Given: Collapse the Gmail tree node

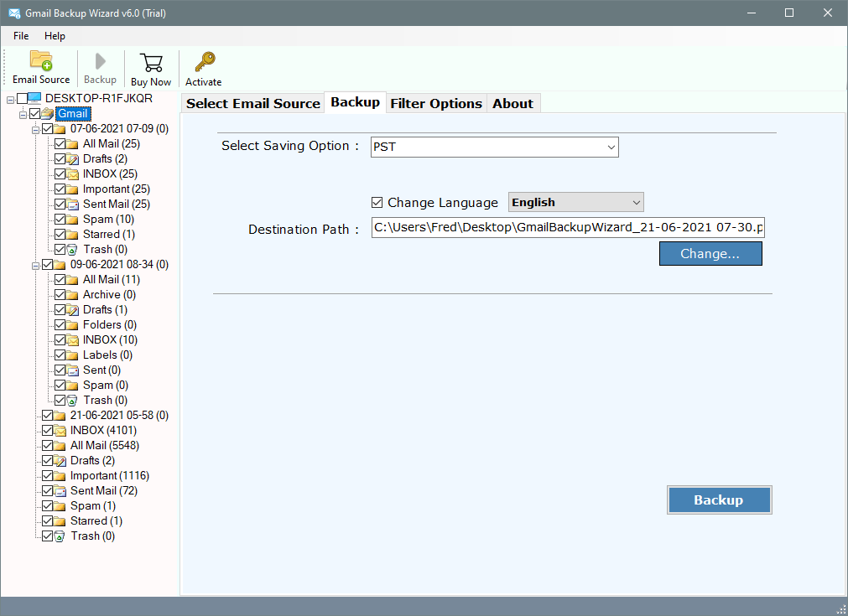Looking at the screenshot, I should [x=23, y=115].
